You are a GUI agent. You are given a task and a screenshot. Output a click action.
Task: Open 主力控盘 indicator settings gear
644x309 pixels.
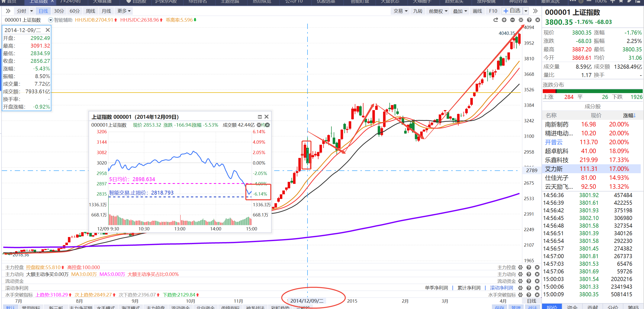tap(520, 267)
